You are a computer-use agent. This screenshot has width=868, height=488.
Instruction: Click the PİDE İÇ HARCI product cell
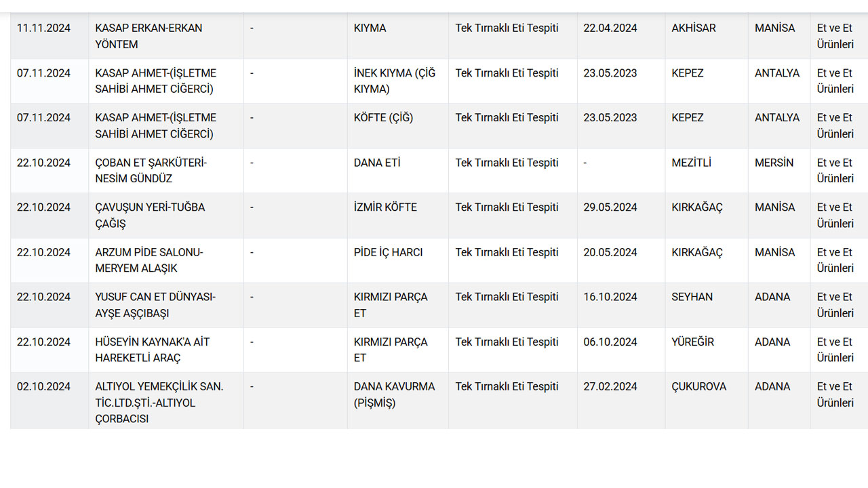[x=398, y=260]
